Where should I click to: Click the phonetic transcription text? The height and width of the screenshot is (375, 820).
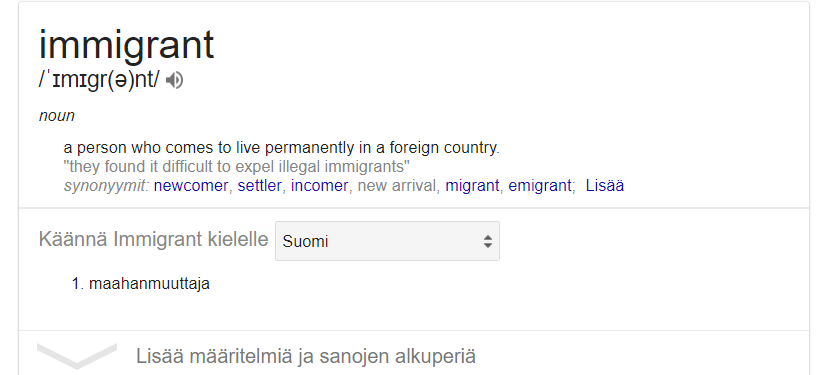click(x=99, y=81)
